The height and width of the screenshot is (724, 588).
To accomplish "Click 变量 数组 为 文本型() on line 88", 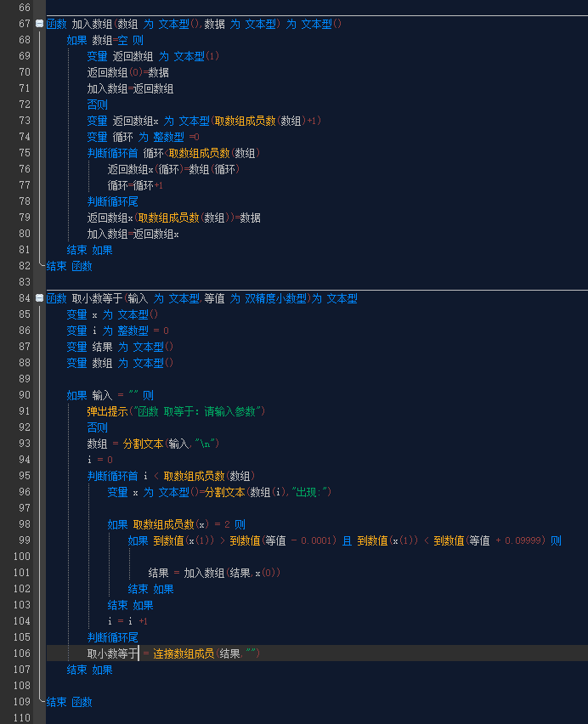I will click(x=120, y=364).
